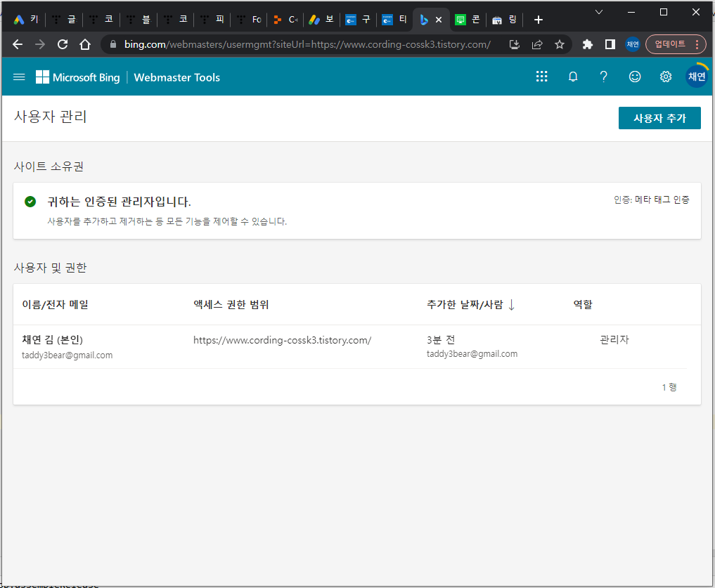715x588 pixels.
Task: View site info via the lock icon
Action: pos(113,44)
